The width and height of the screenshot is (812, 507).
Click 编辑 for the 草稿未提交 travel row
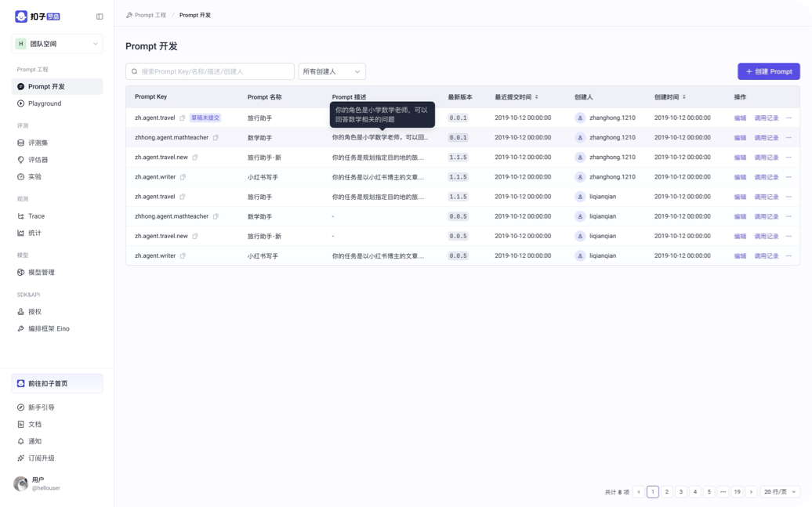click(740, 118)
